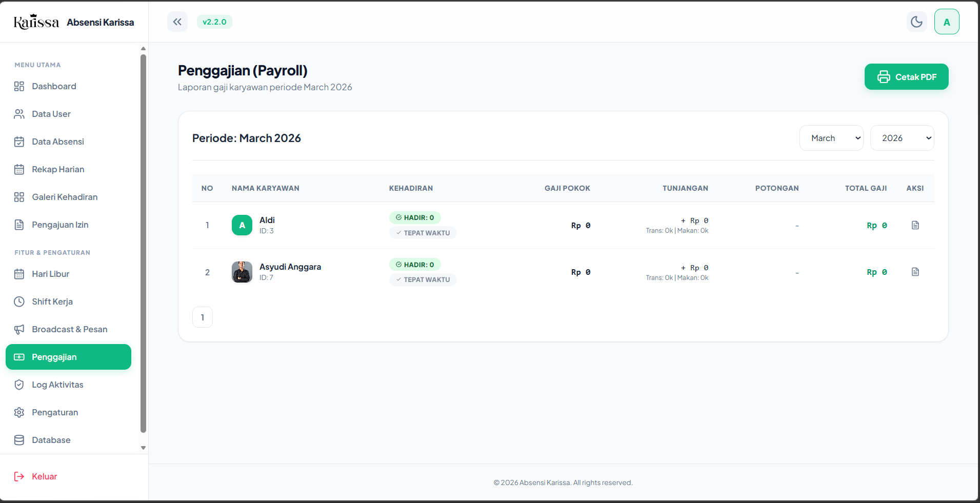Viewport: 980px width, 503px height.
Task: Click GAJI POKOK column header
Action: coord(567,188)
